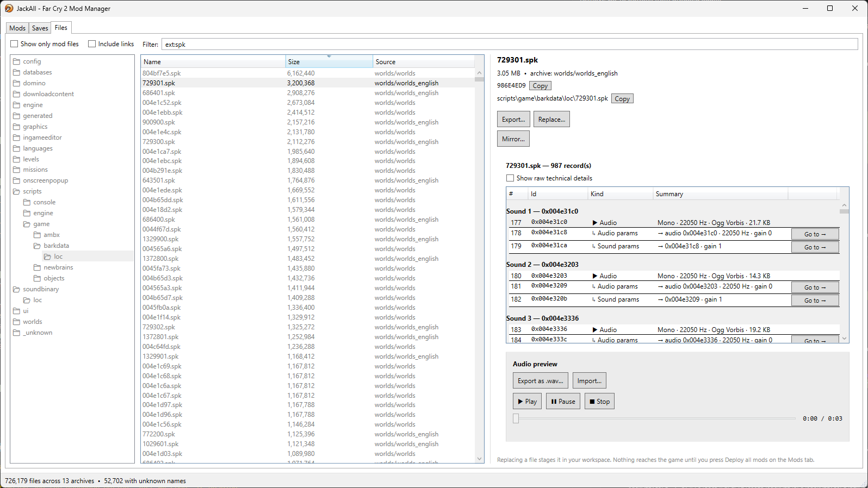The height and width of the screenshot is (488, 868).
Task: Enable the Include links checkbox
Action: (x=92, y=44)
